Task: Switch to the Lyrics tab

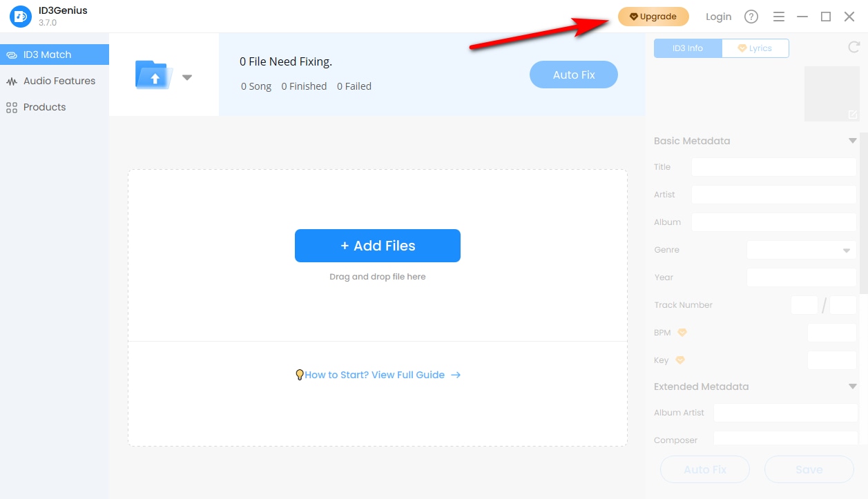Action: 755,48
